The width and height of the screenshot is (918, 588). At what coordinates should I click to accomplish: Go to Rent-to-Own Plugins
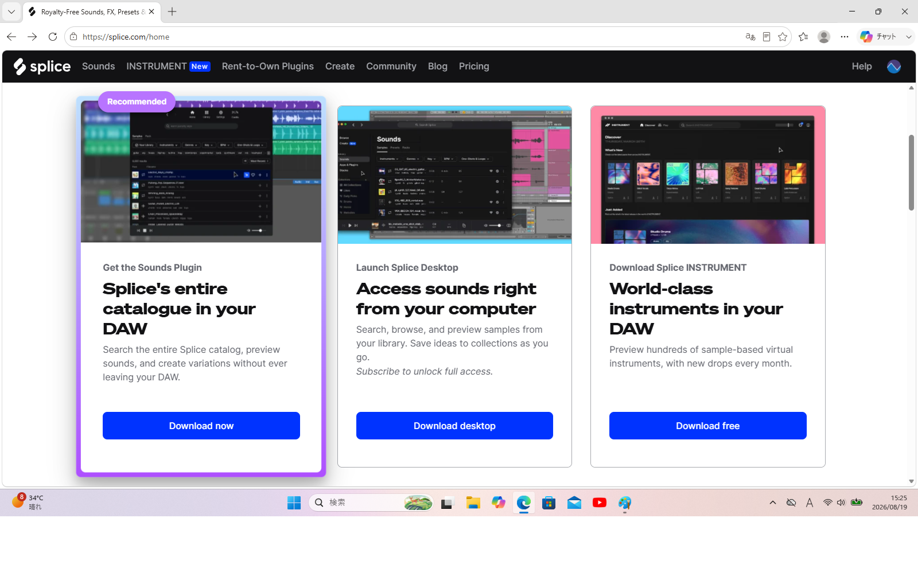coord(268,67)
